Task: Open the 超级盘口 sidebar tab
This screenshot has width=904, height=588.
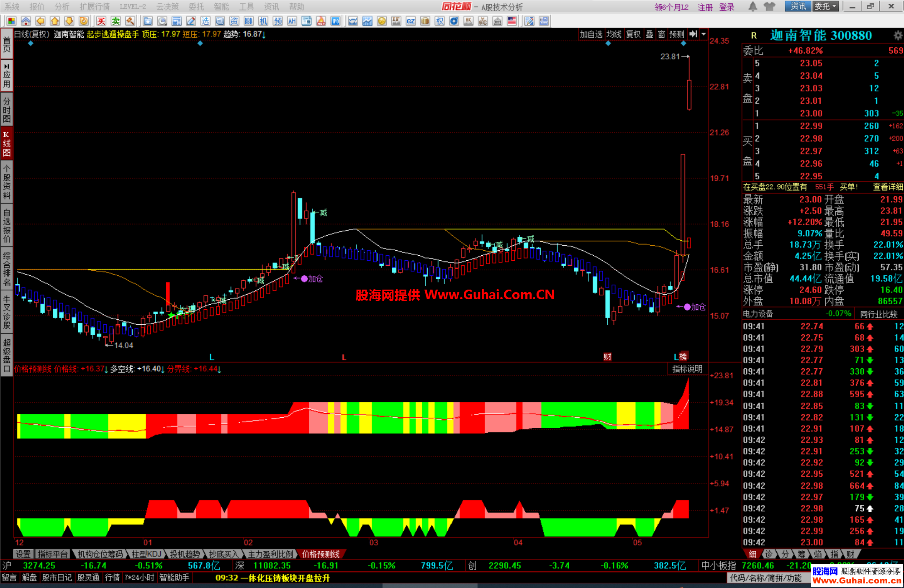Action: click(6, 355)
